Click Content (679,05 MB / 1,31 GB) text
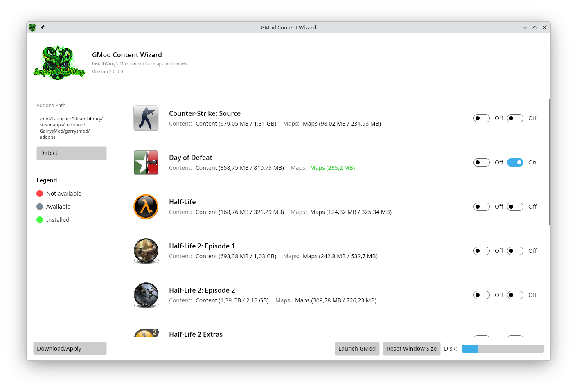 [x=236, y=124]
